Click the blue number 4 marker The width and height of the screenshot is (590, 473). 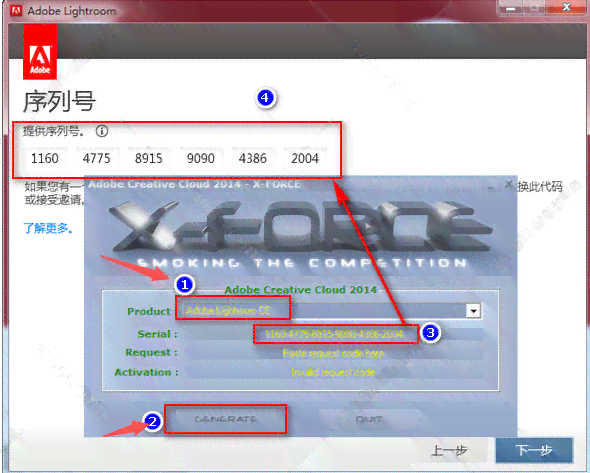tap(265, 98)
